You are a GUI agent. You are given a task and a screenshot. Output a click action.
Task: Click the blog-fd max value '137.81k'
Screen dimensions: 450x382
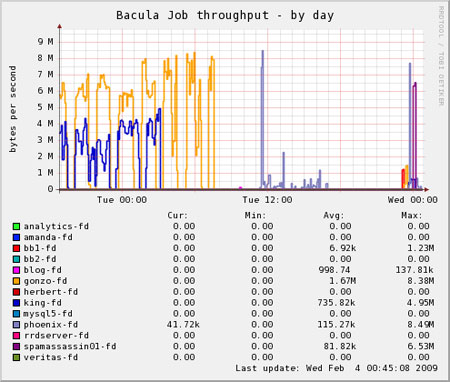pyautogui.click(x=415, y=270)
